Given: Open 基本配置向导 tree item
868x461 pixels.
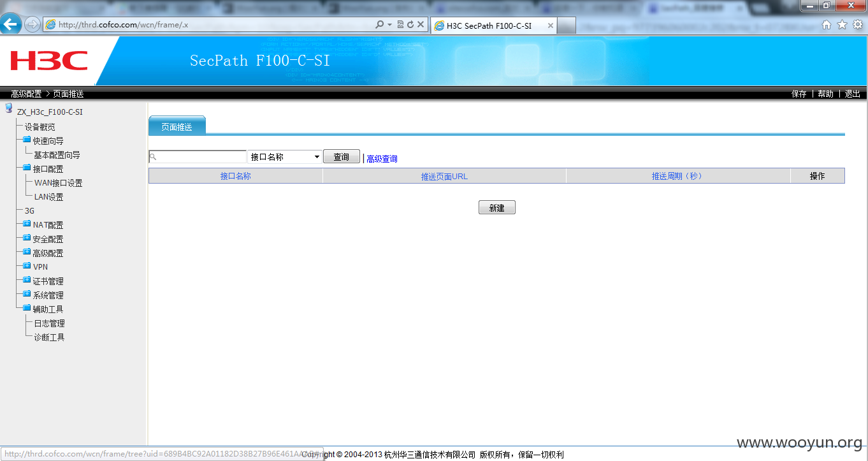Looking at the screenshot, I should pos(57,155).
